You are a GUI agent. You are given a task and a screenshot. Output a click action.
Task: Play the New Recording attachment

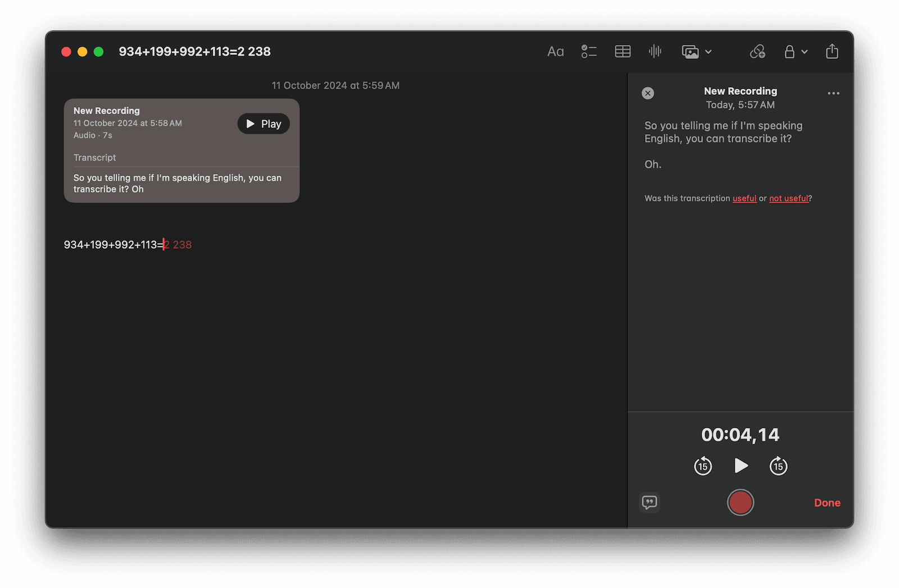(x=264, y=124)
